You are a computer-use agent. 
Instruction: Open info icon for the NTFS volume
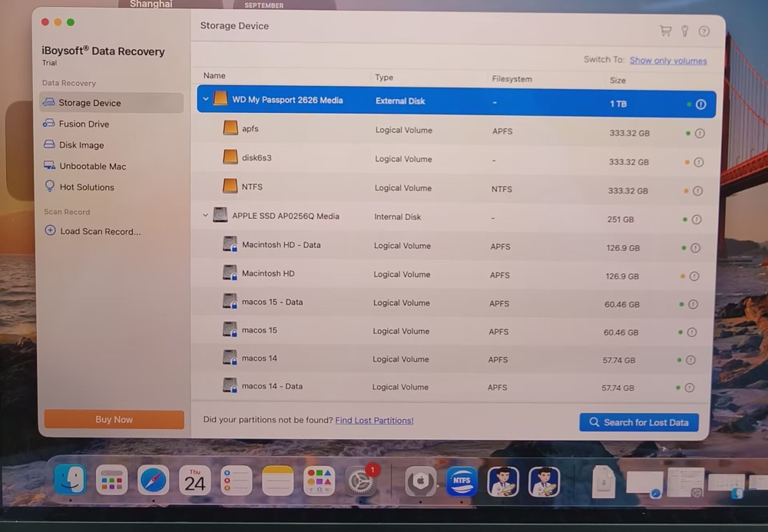point(697,191)
